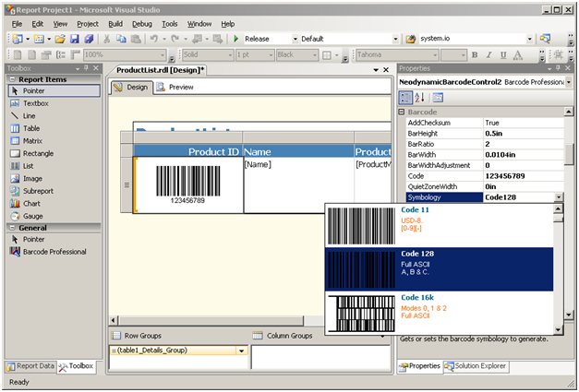Save the report with the floppy disk icon

pyautogui.click(x=75, y=39)
